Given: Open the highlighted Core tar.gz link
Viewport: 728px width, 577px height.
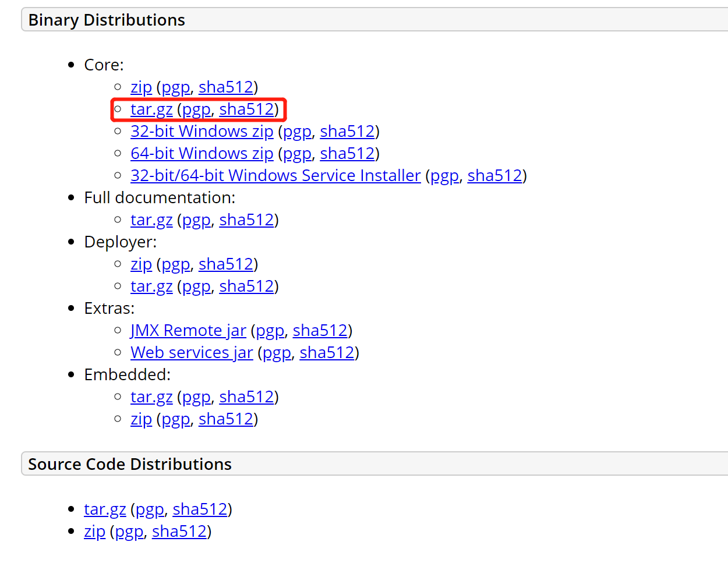Looking at the screenshot, I should click(151, 109).
